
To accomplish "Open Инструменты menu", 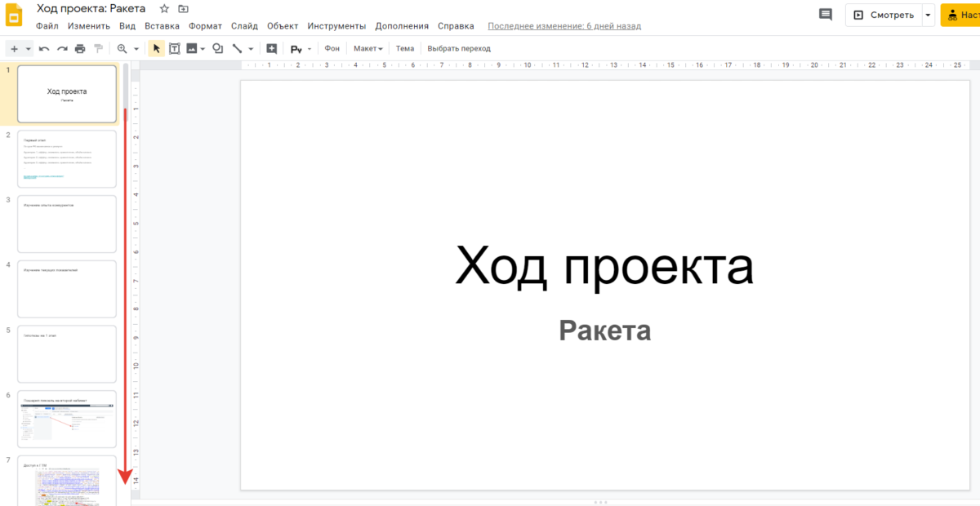I will pyautogui.click(x=336, y=26).
